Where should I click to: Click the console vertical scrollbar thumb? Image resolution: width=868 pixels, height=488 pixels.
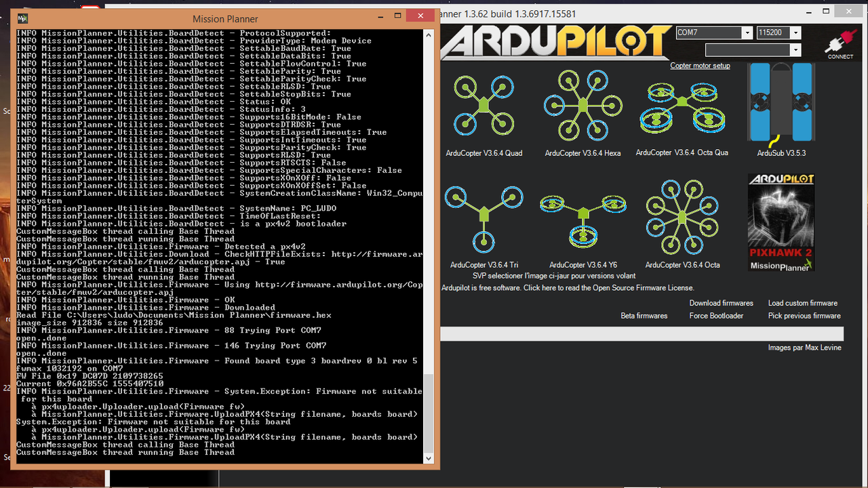[x=428, y=413]
